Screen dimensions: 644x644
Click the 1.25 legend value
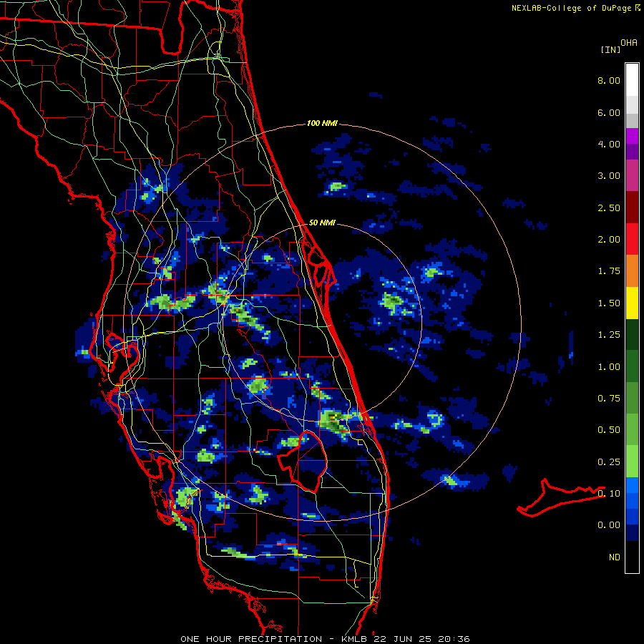pos(609,335)
